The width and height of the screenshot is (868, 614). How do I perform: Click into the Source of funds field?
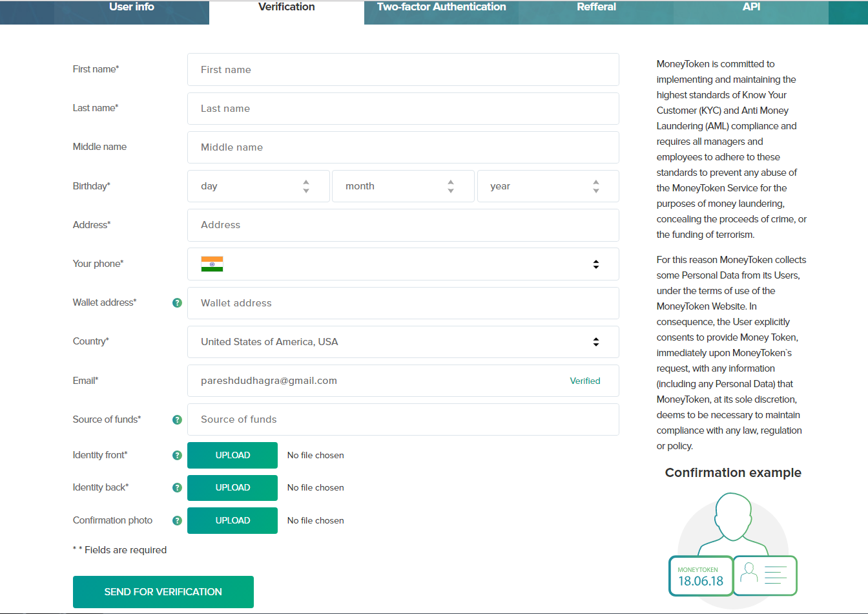(403, 419)
